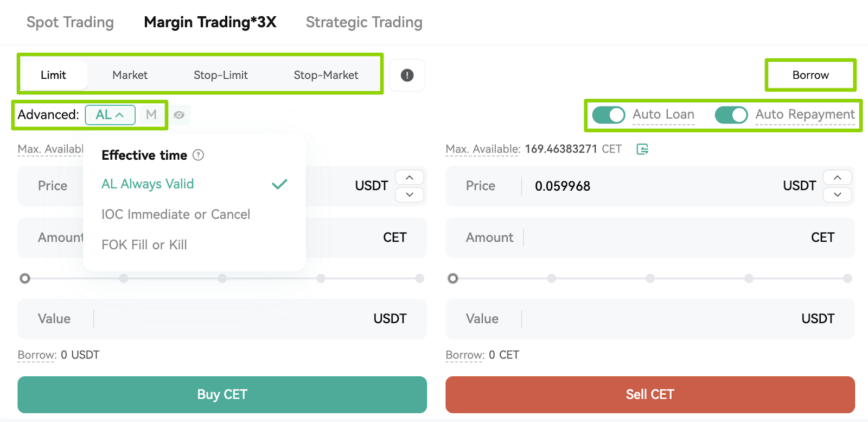The image size is (868, 422).
Task: Click the buy Price down arrow stepper
Action: click(410, 194)
